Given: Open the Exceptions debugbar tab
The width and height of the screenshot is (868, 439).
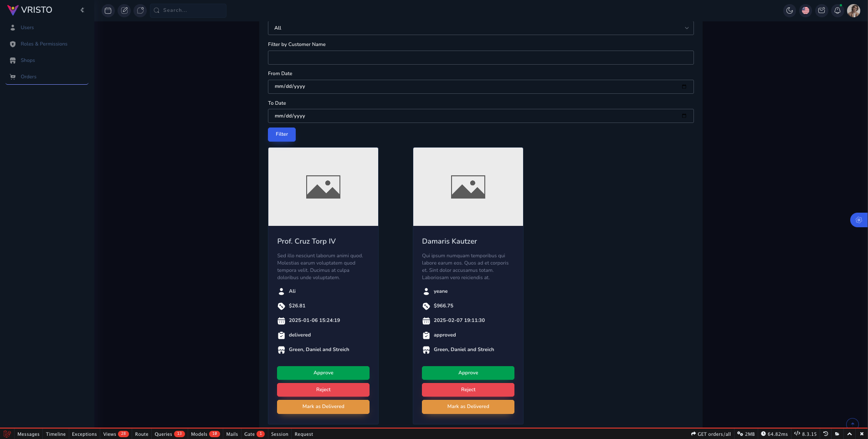Looking at the screenshot, I should [84, 434].
